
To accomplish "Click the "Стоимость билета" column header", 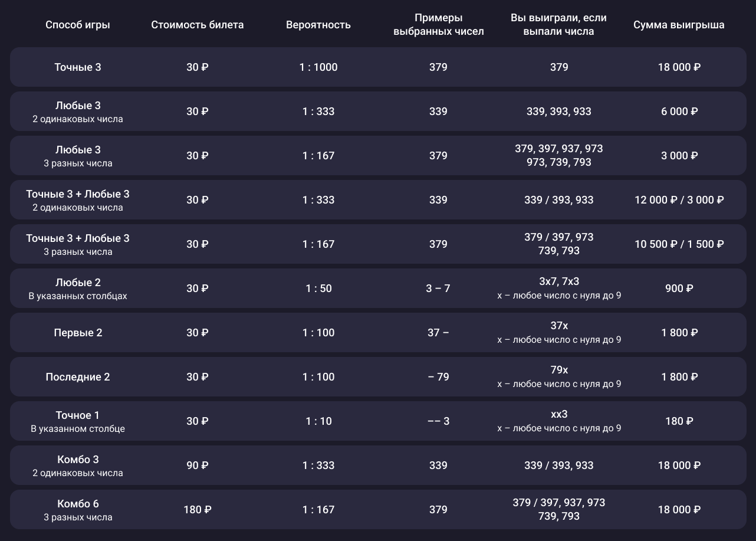I will point(197,25).
